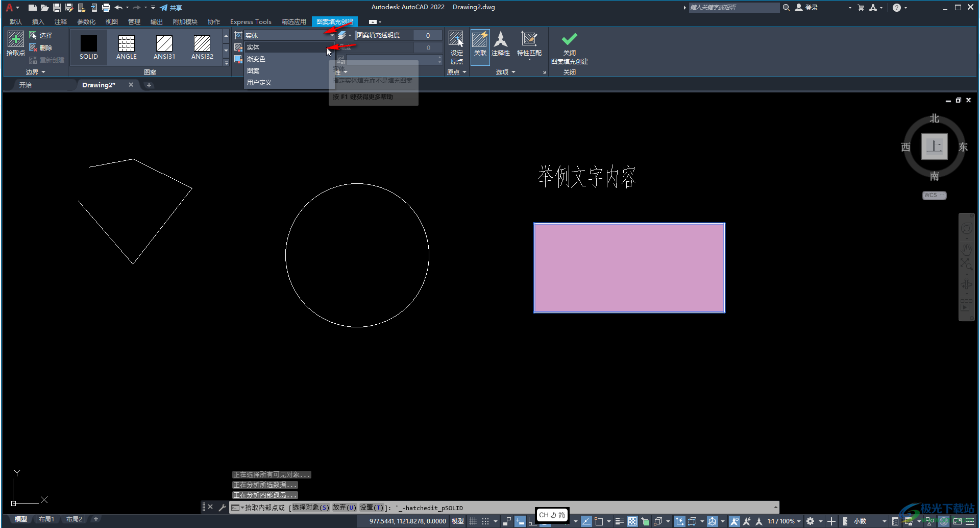Expand the 选项 panel flyout

coord(506,72)
